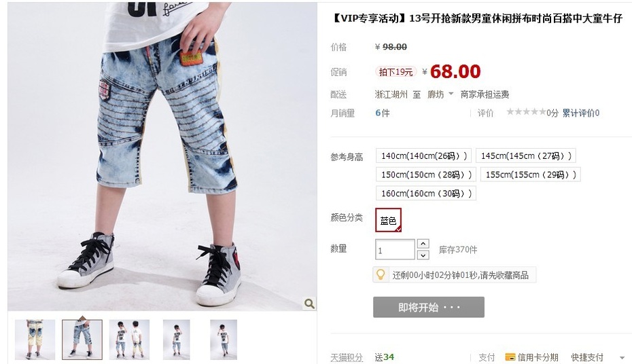Click the credit card installment icon
Screen dimensions: 632x364
(x=510, y=357)
